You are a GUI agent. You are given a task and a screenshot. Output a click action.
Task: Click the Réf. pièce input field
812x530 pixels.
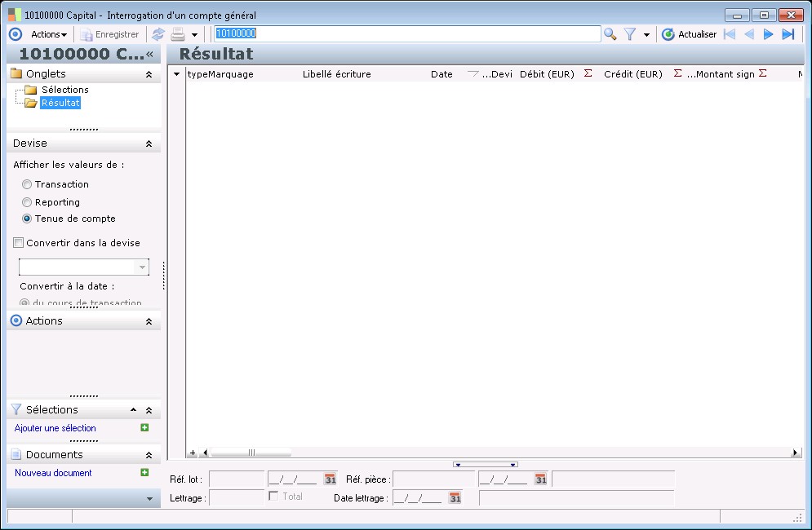pyautogui.click(x=434, y=479)
